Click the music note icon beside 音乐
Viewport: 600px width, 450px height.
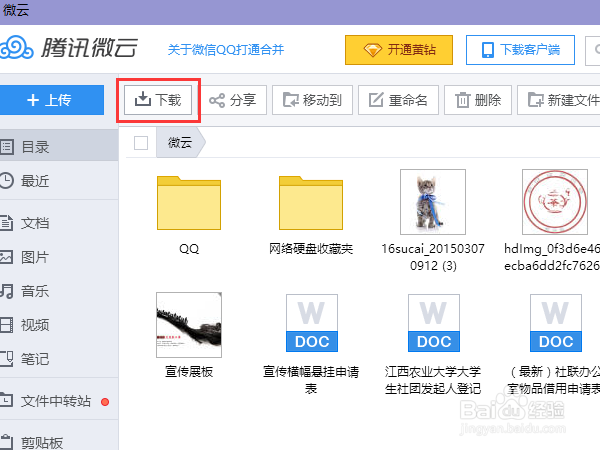7,291
